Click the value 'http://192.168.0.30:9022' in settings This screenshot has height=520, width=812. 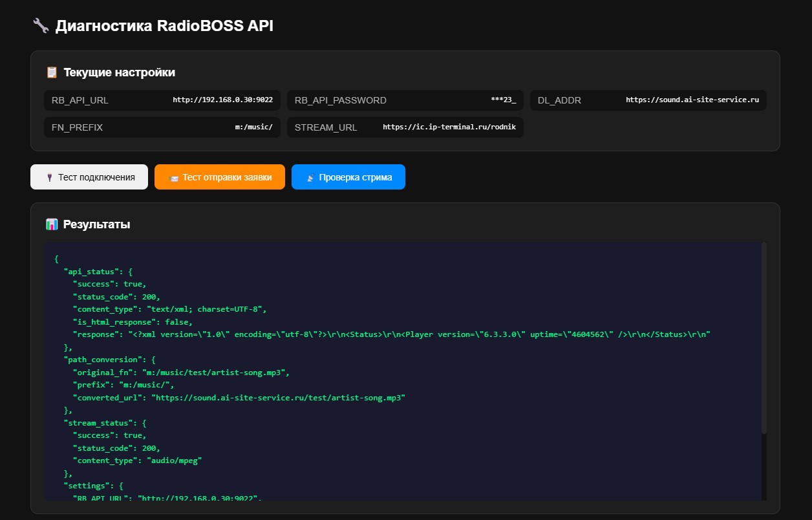point(222,100)
